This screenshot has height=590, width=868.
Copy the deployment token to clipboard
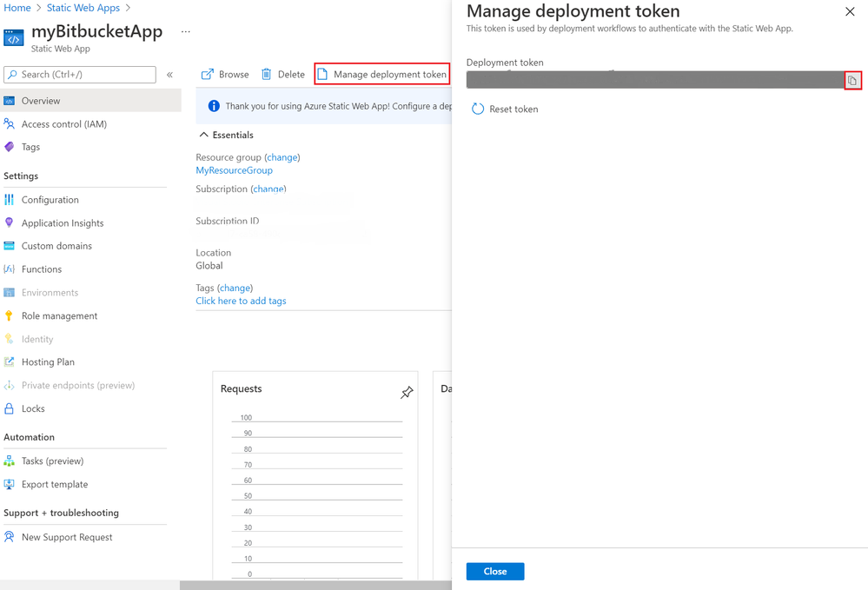coord(852,81)
